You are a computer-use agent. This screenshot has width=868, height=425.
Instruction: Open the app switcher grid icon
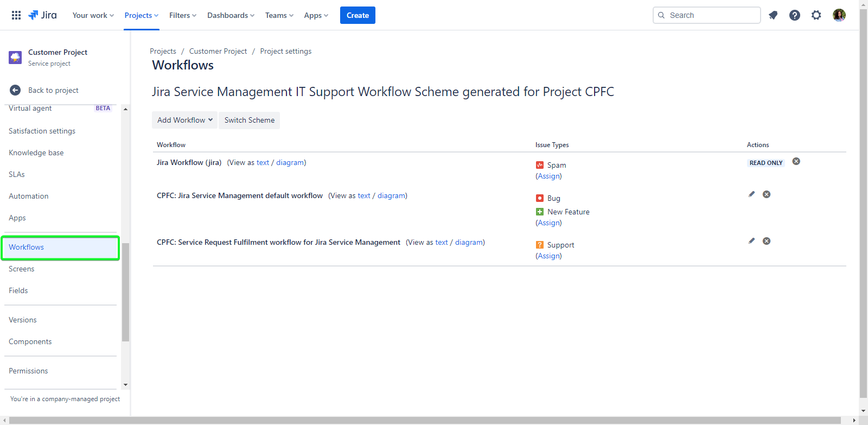(x=16, y=15)
